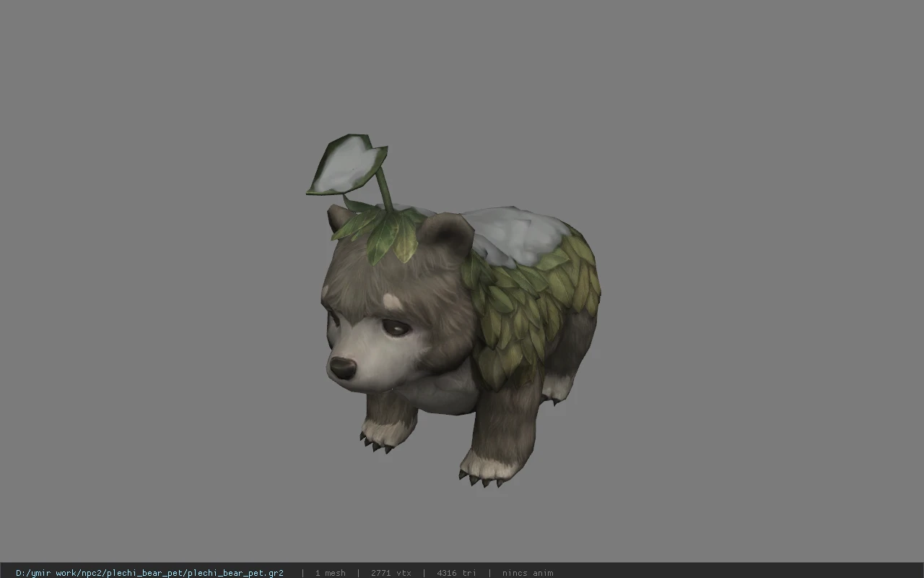
Task: Click the '2771 vtx' vertex count
Action: tap(391, 573)
